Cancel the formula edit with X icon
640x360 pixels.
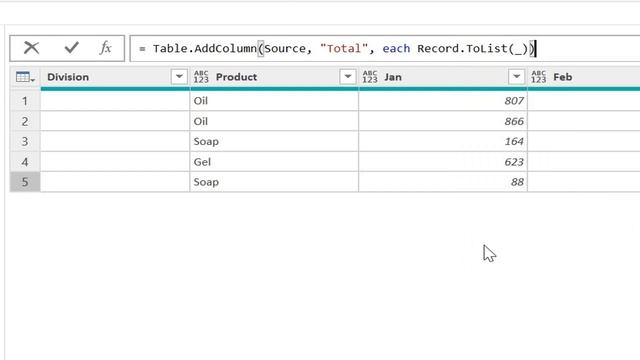[31, 48]
